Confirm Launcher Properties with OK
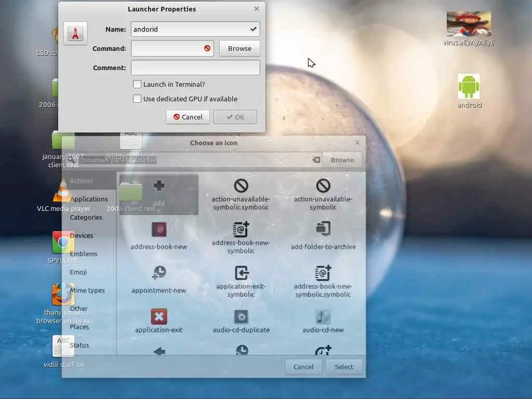 [x=235, y=117]
